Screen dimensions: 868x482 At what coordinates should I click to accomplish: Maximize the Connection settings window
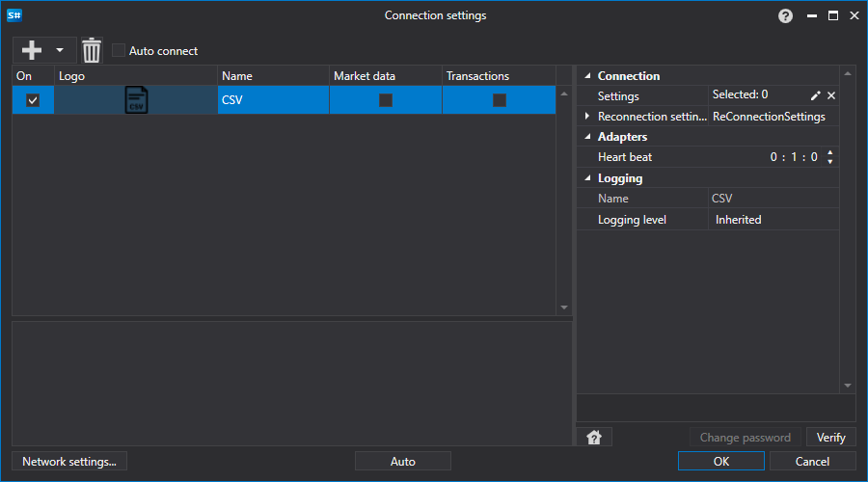pos(833,15)
